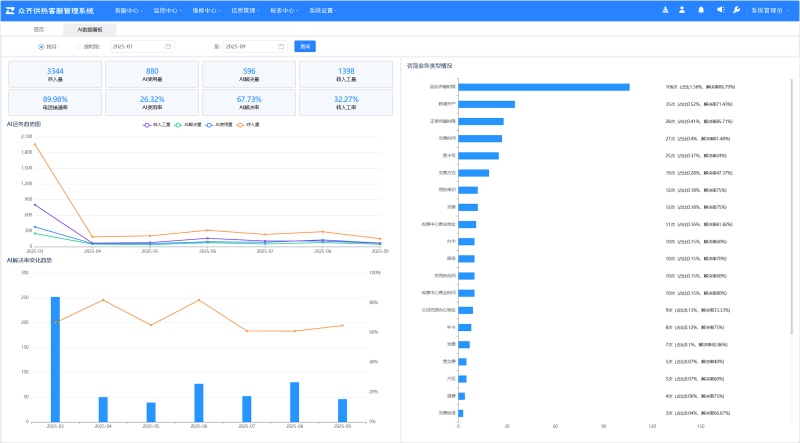This screenshot has height=443, width=800.
Task: Expand the 客服中心 dropdown menu
Action: click(x=128, y=10)
